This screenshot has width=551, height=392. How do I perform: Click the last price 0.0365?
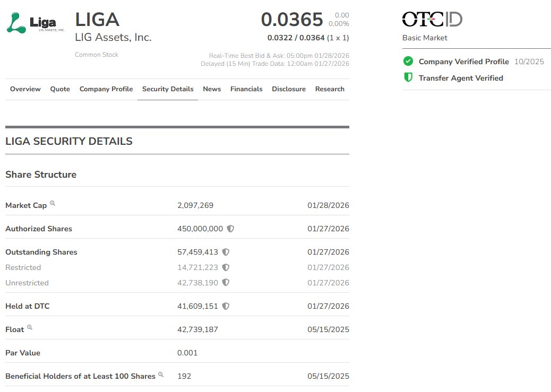coord(292,20)
